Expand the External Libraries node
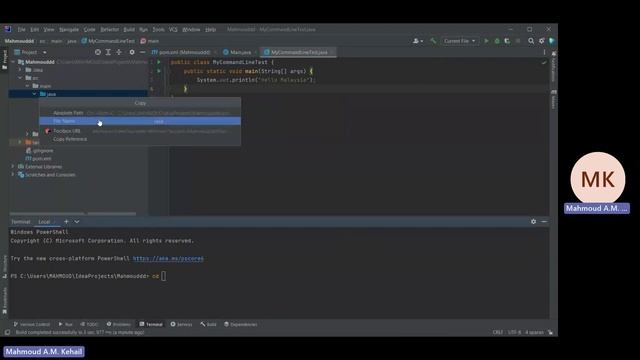 coord(13,167)
